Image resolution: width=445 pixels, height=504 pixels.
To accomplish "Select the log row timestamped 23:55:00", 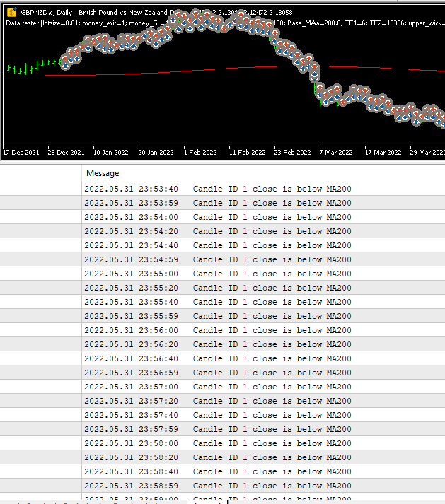I will 222,274.
